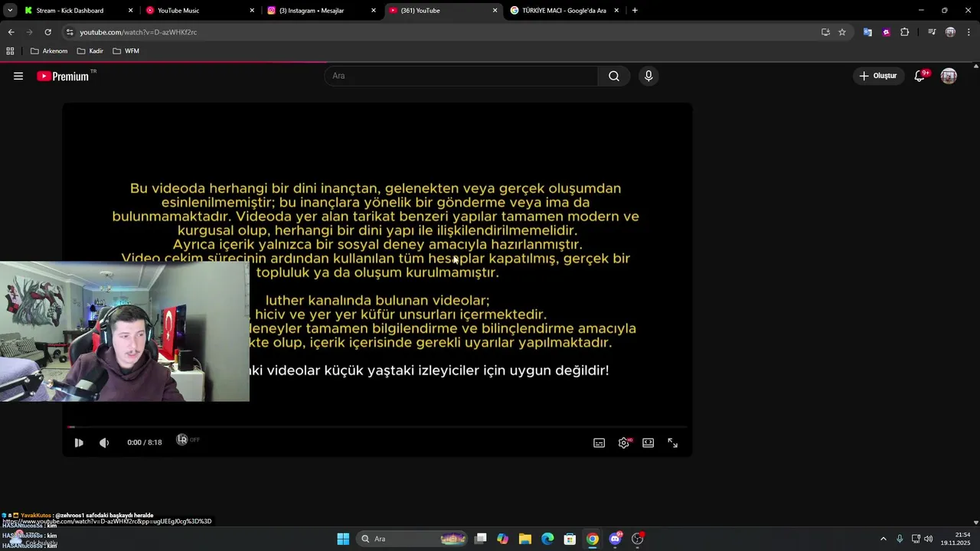This screenshot has width=980, height=551.
Task: Install app icon in address bar
Action: [x=825, y=32]
